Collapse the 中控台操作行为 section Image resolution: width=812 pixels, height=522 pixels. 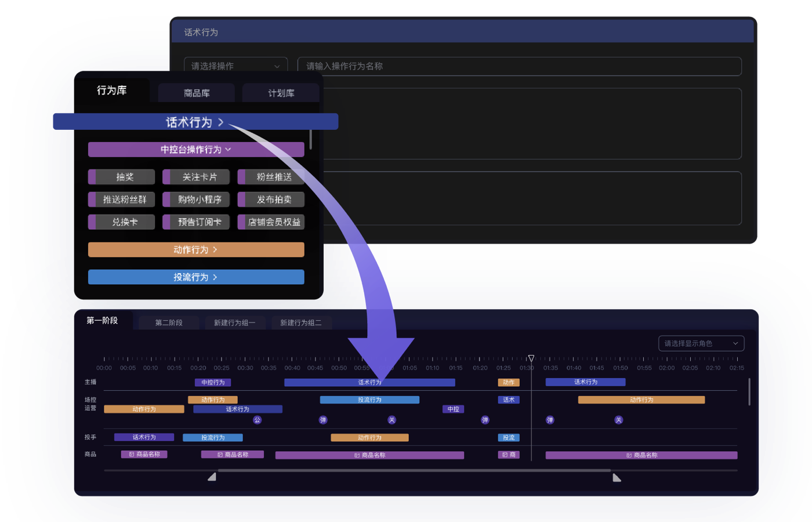tap(196, 150)
